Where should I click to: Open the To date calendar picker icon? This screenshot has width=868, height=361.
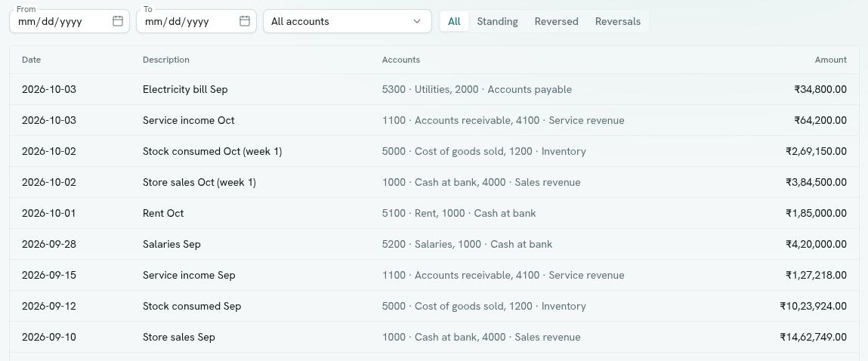point(245,21)
